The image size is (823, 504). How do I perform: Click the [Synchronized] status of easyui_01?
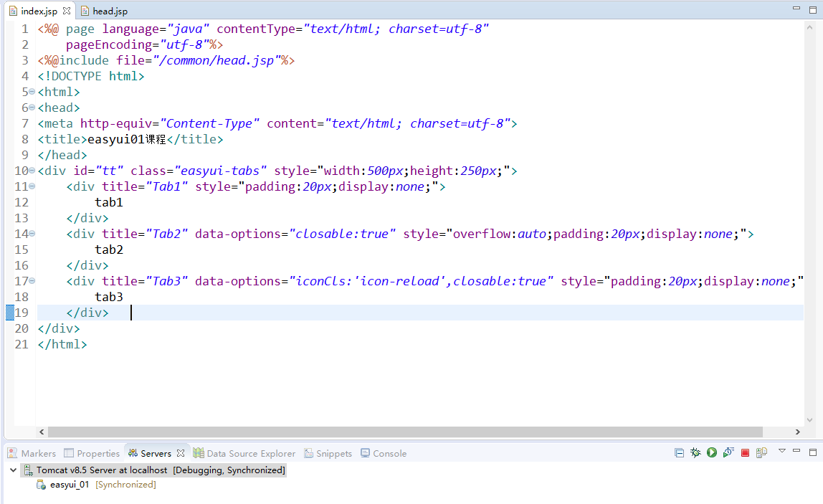(x=126, y=485)
